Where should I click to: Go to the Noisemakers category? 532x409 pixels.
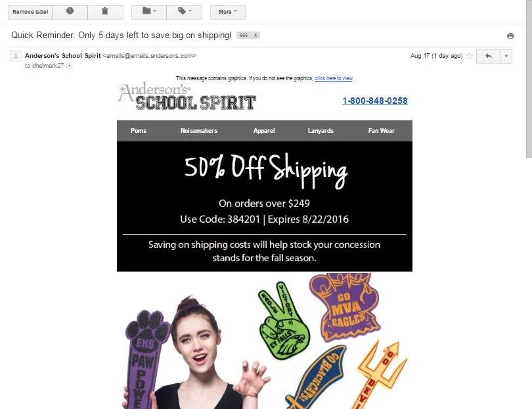coord(199,131)
